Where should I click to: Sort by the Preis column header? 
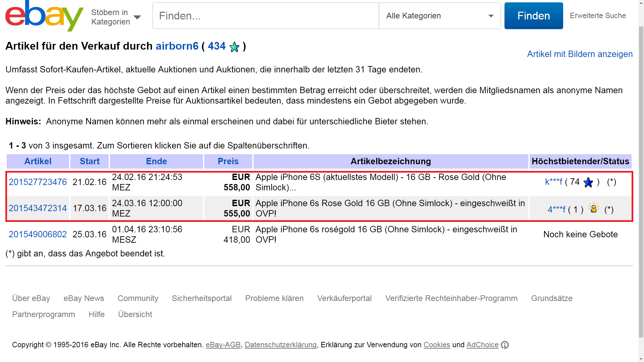pos(228,161)
